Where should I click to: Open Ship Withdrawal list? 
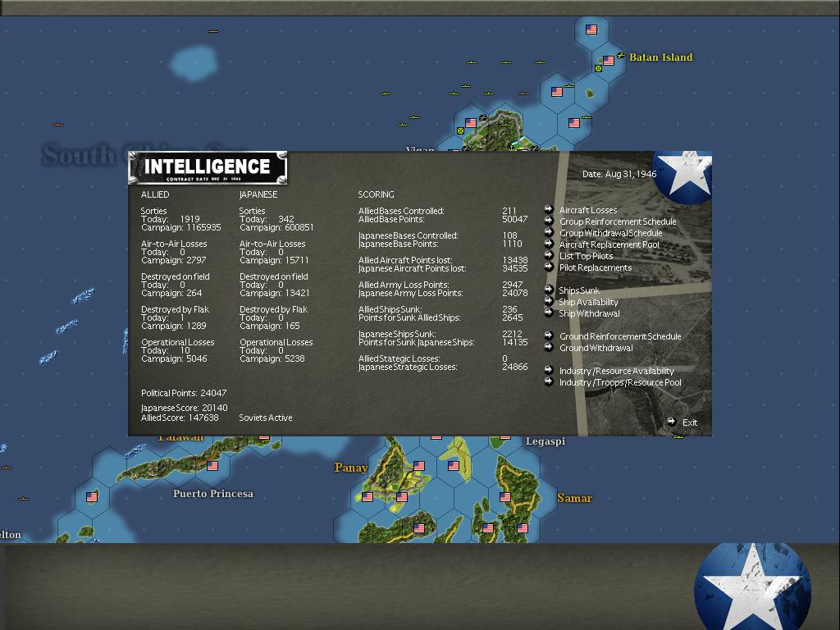coord(589,313)
